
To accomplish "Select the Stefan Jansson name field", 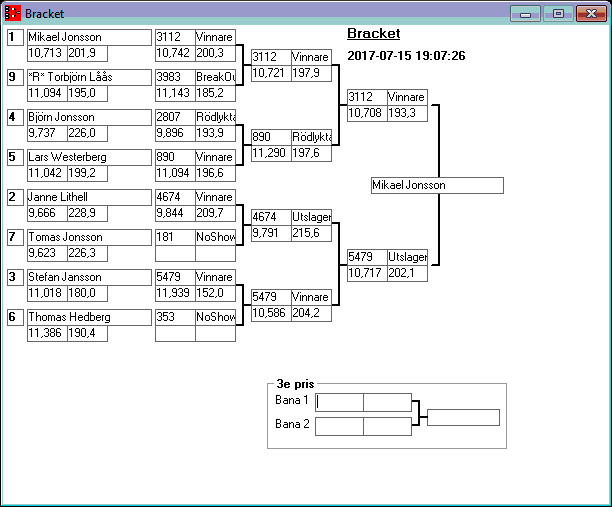I will 87,277.
